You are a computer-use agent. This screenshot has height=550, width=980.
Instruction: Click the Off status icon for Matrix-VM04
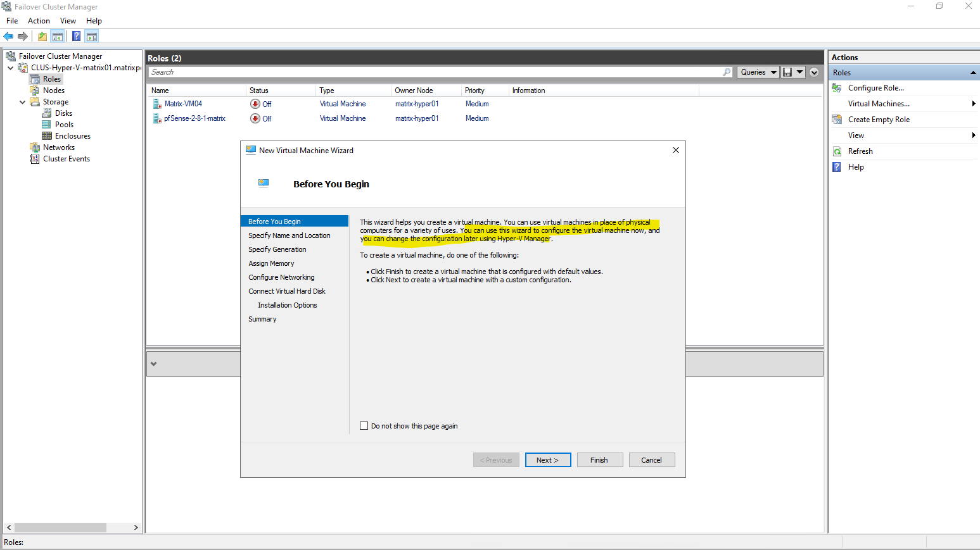point(255,104)
